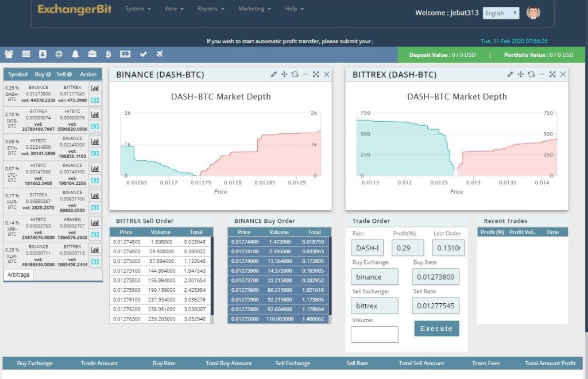Open the Reports menu
Screen dimensions: 588x379
(211, 9)
